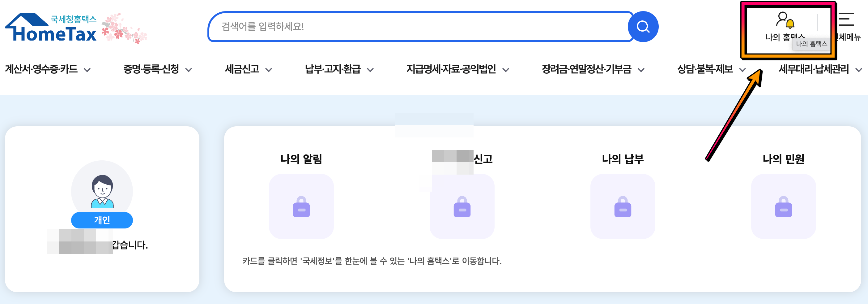Image resolution: width=868 pixels, height=304 pixels.
Task: Click the lock icon under 나의 알림
Action: 302,207
